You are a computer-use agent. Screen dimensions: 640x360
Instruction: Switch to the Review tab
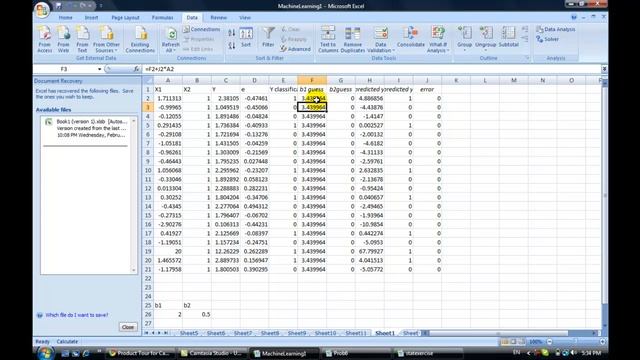[x=218, y=18]
